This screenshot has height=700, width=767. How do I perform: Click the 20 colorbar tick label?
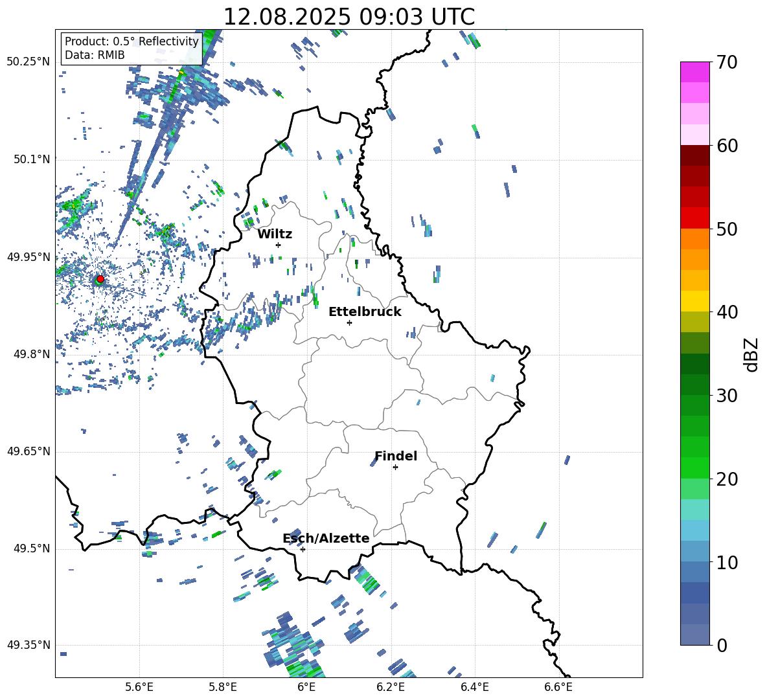[727, 479]
